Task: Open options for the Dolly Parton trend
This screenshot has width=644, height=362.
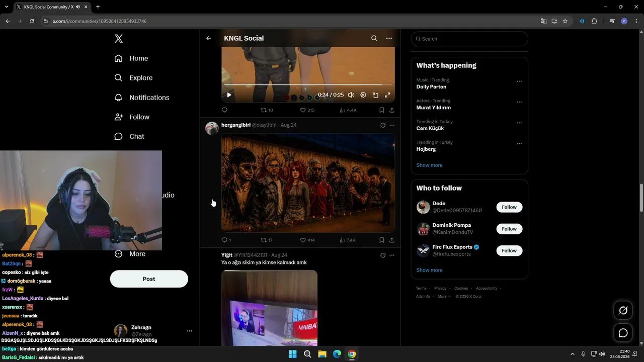Action: point(519,81)
